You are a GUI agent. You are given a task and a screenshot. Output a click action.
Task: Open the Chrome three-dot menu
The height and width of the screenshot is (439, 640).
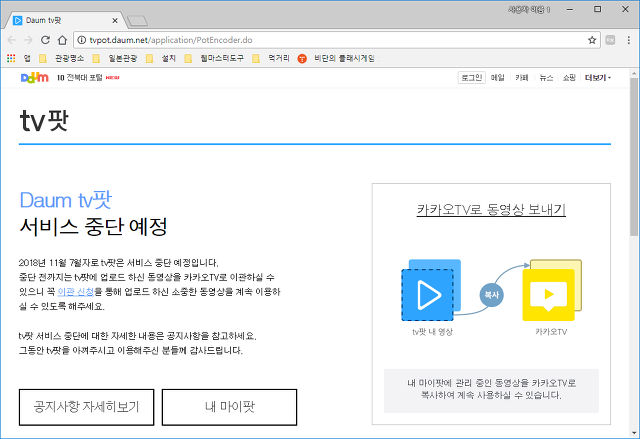pyautogui.click(x=629, y=40)
